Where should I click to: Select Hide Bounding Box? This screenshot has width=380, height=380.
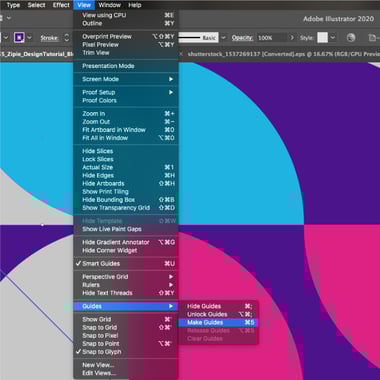click(126, 200)
